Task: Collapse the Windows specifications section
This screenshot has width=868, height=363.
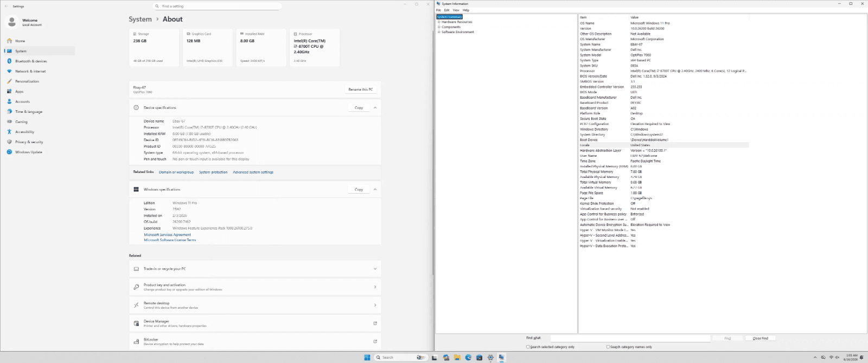Action: pos(375,189)
